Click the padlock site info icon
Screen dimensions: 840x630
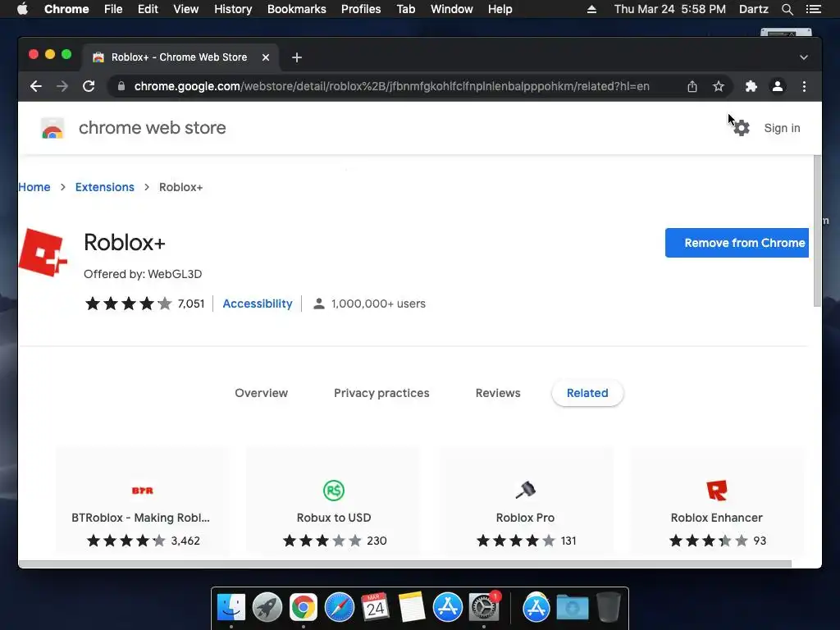coord(121,86)
